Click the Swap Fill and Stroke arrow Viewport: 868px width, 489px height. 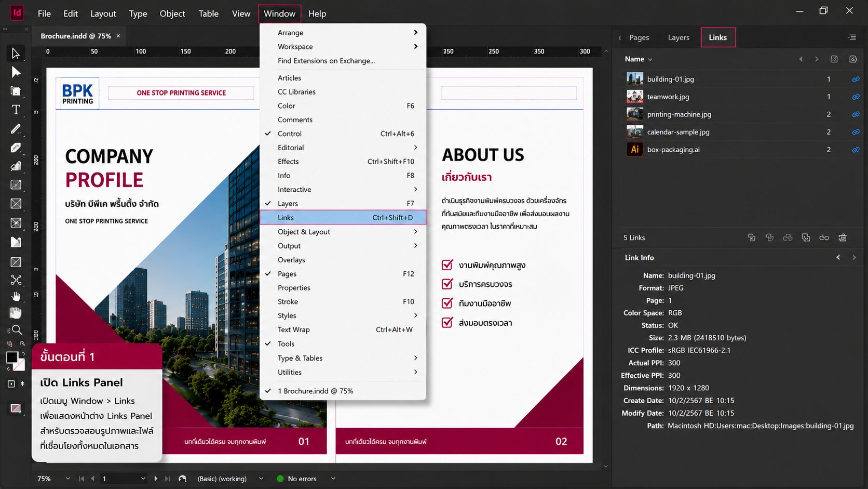click(x=23, y=353)
